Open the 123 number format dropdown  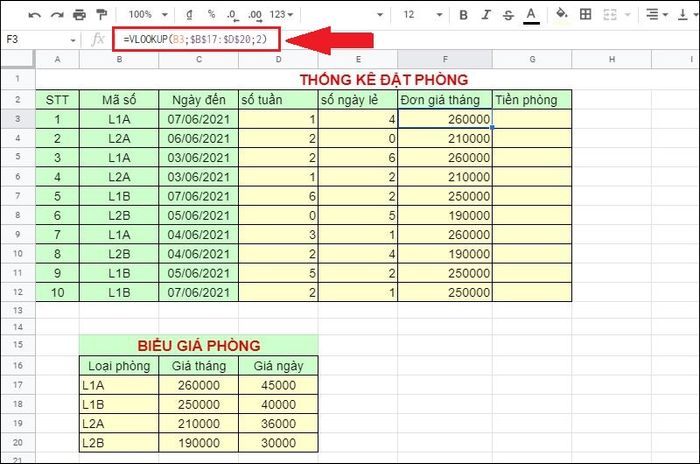(x=281, y=15)
